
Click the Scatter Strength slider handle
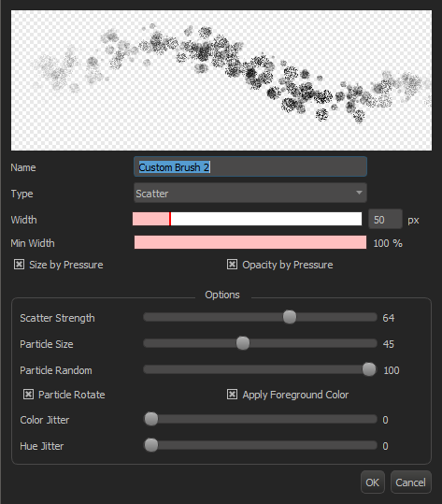pos(290,317)
